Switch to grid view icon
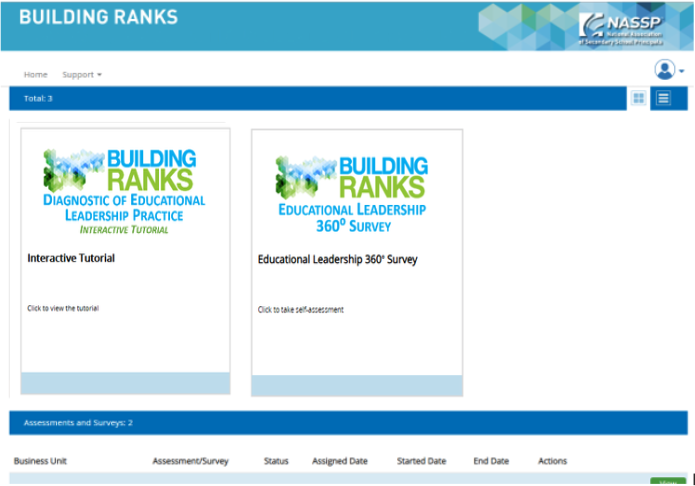This screenshot has width=695, height=486. click(x=638, y=98)
